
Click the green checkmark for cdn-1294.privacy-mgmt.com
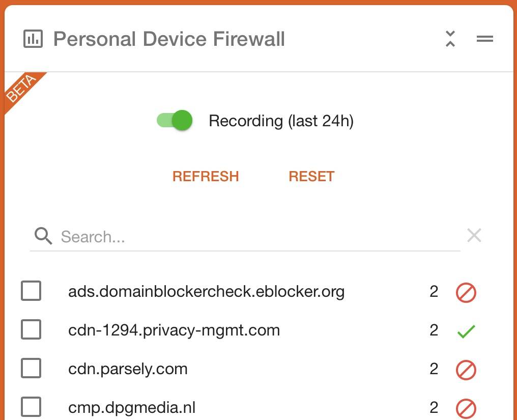point(466,331)
